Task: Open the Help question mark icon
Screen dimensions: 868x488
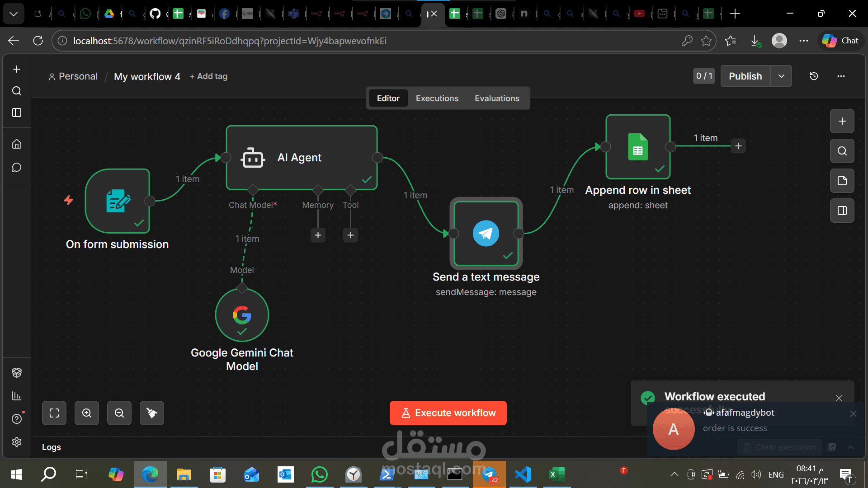Action: 17,419
